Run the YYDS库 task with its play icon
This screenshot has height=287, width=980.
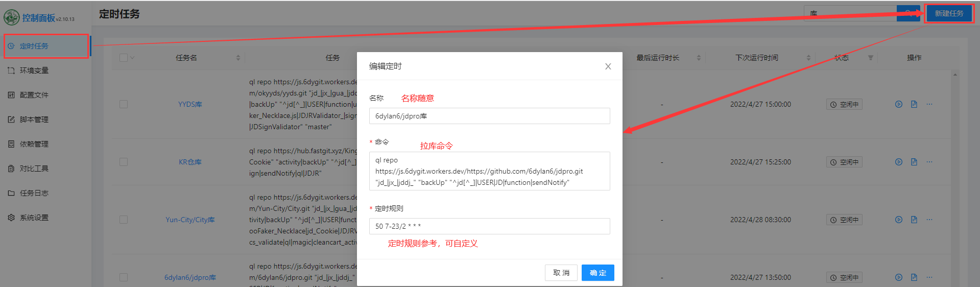pos(898,104)
